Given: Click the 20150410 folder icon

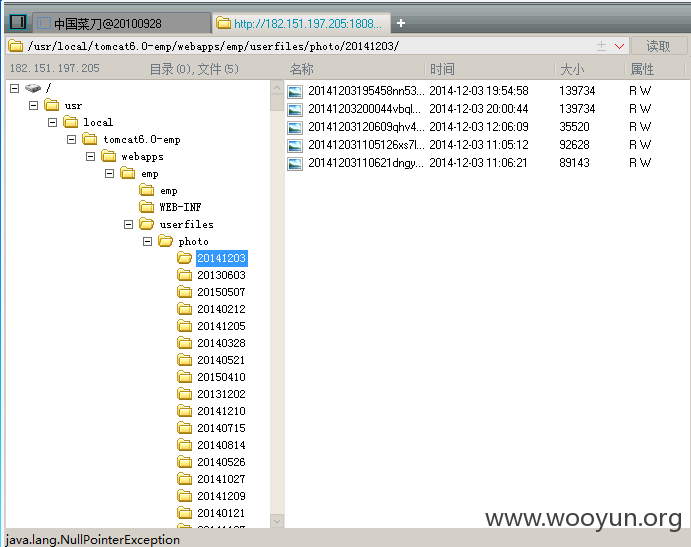Looking at the screenshot, I should coord(185,377).
